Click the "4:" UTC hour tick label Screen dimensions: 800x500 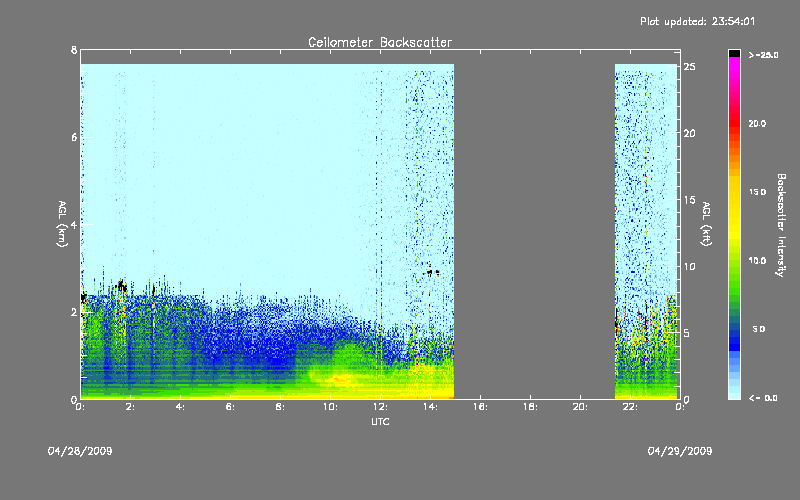click(x=180, y=407)
